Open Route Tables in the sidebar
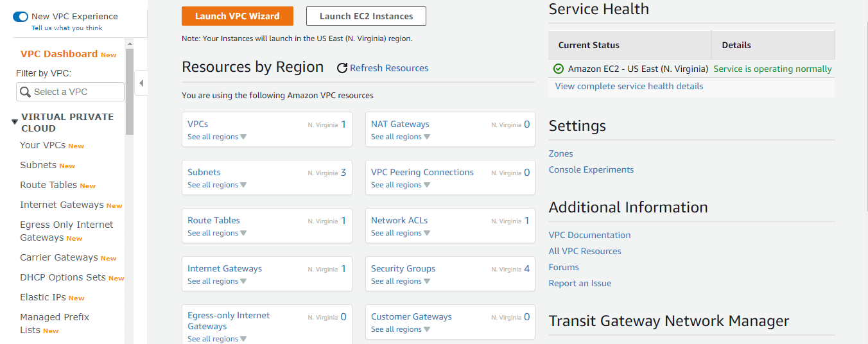The image size is (868, 344). [48, 185]
